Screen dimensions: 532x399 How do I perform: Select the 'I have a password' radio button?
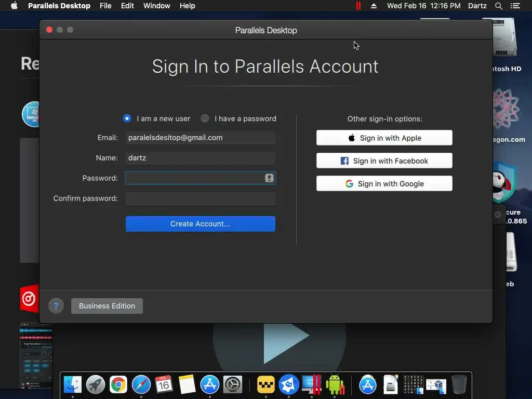tap(205, 118)
